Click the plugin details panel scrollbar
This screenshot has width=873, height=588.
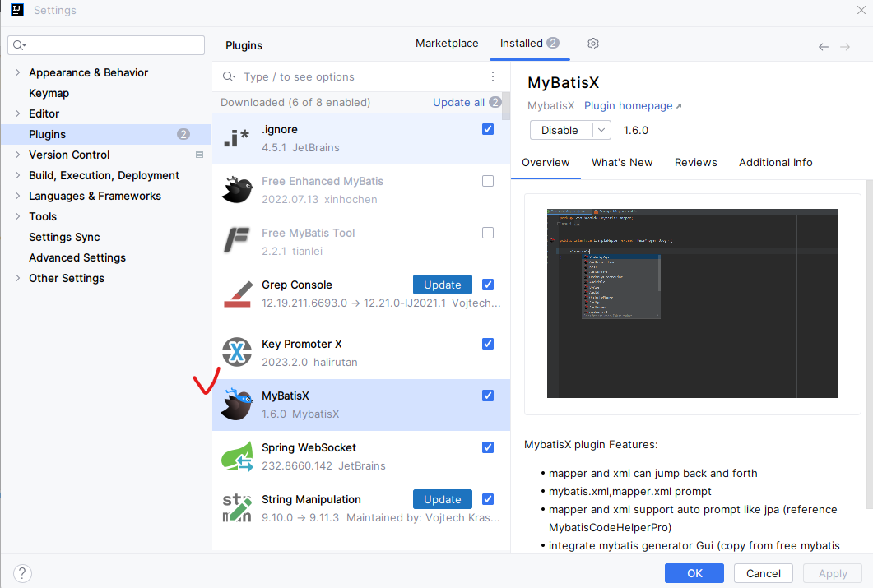pyautogui.click(x=870, y=344)
